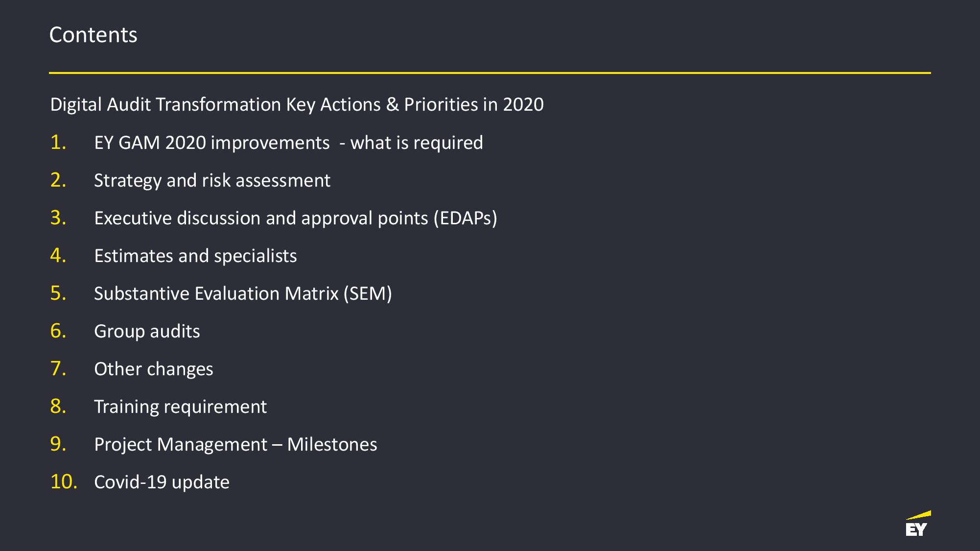Click 'Estimates and specialists' contents item
980x551 pixels.
point(195,256)
